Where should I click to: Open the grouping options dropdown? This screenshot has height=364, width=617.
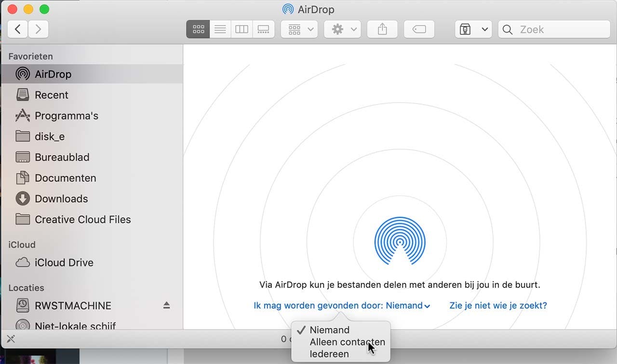click(x=299, y=29)
